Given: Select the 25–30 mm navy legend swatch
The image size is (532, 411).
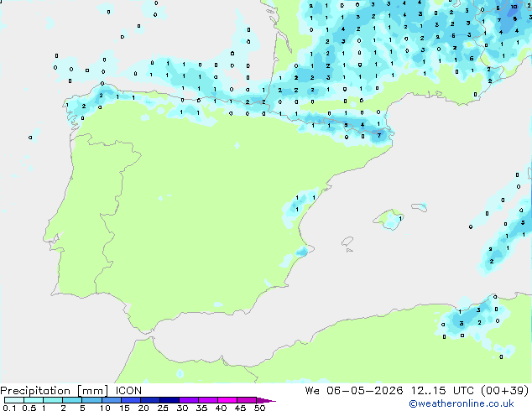Looking at the screenshot, I should tap(169, 400).
